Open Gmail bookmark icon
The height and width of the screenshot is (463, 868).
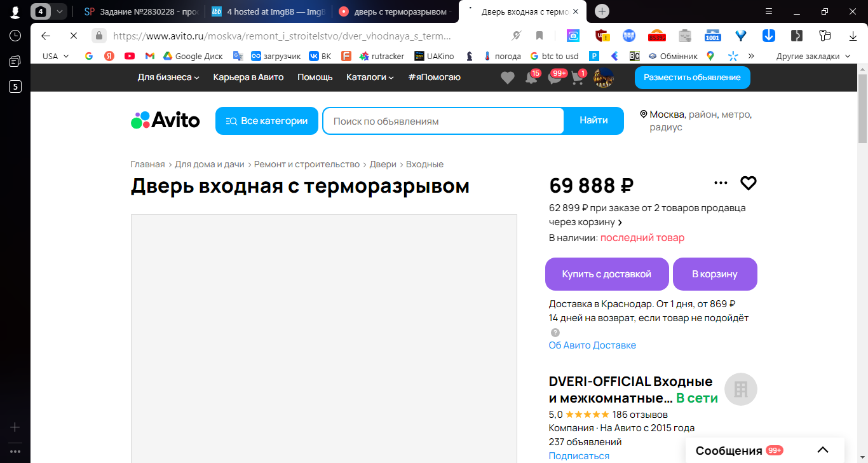(x=150, y=56)
